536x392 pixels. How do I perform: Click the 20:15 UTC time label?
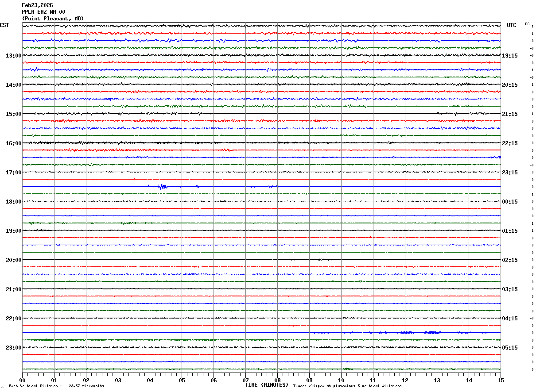tap(509, 85)
